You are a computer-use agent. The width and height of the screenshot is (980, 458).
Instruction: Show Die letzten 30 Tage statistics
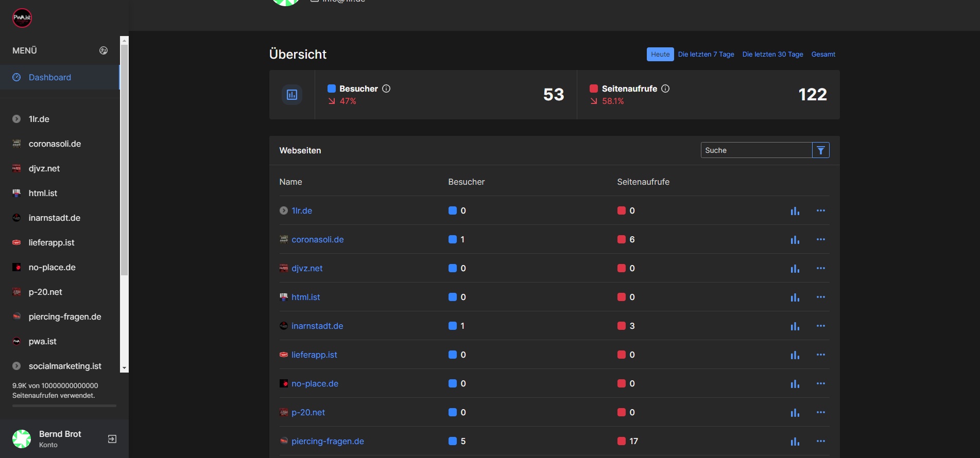coord(772,55)
